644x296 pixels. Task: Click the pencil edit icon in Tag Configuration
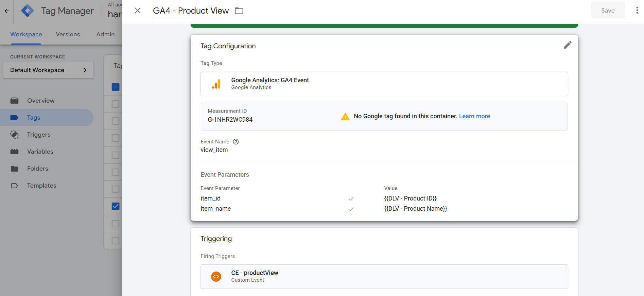[x=568, y=45]
